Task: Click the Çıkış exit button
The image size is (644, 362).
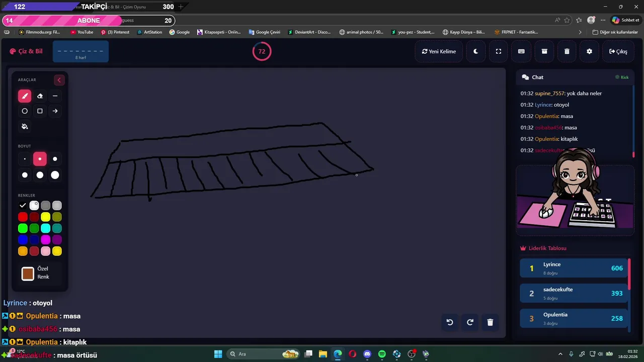Action: pos(618,51)
